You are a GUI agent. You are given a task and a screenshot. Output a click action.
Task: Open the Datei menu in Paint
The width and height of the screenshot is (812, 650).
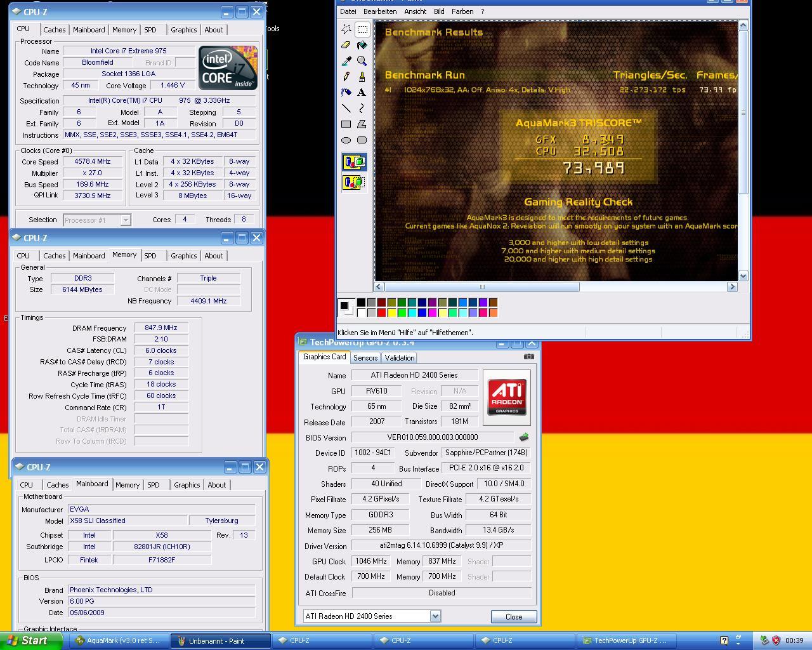(x=348, y=11)
